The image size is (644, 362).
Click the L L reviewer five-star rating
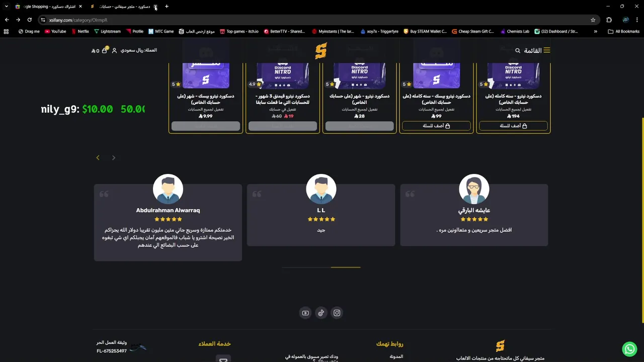tap(321, 219)
